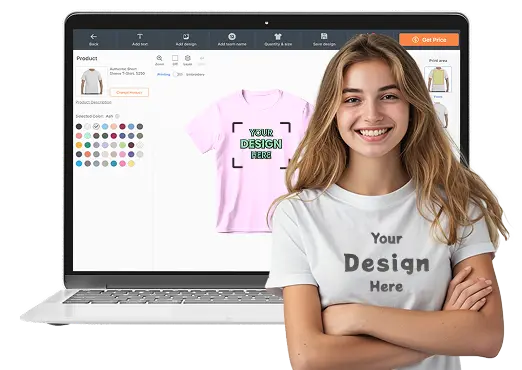Pick the purple color swatch
522x370 pixels.
pyautogui.click(x=131, y=154)
